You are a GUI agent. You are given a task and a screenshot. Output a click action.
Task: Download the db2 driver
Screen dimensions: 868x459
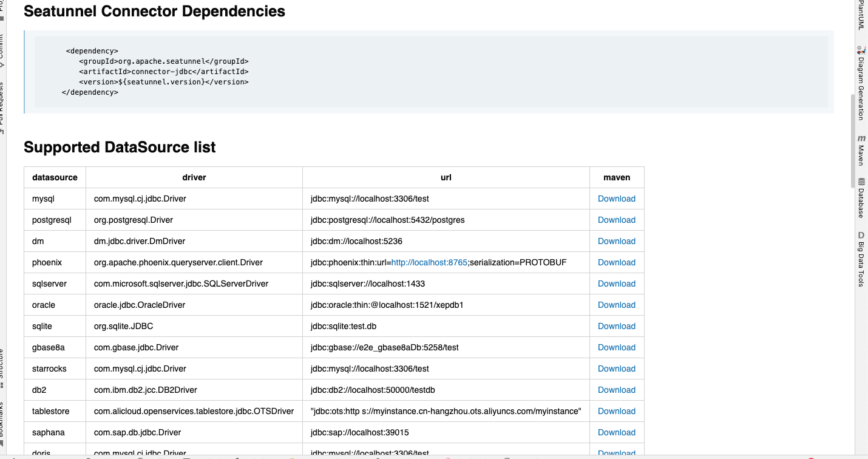[x=616, y=390]
